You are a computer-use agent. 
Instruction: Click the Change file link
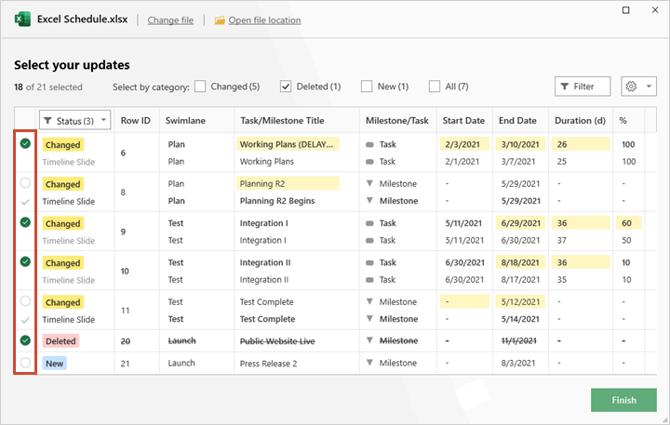click(170, 20)
